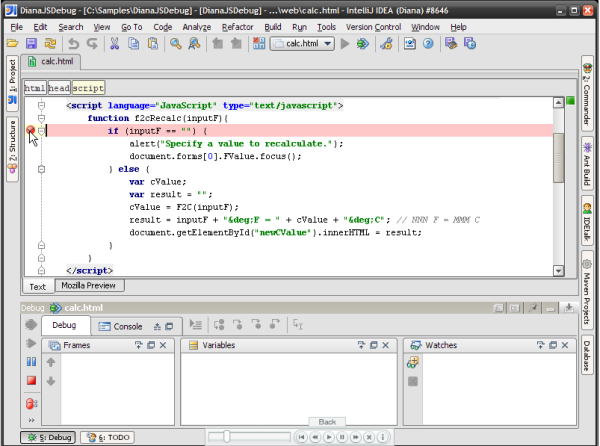Open the Refactor menu
600x446 pixels.
238,26
